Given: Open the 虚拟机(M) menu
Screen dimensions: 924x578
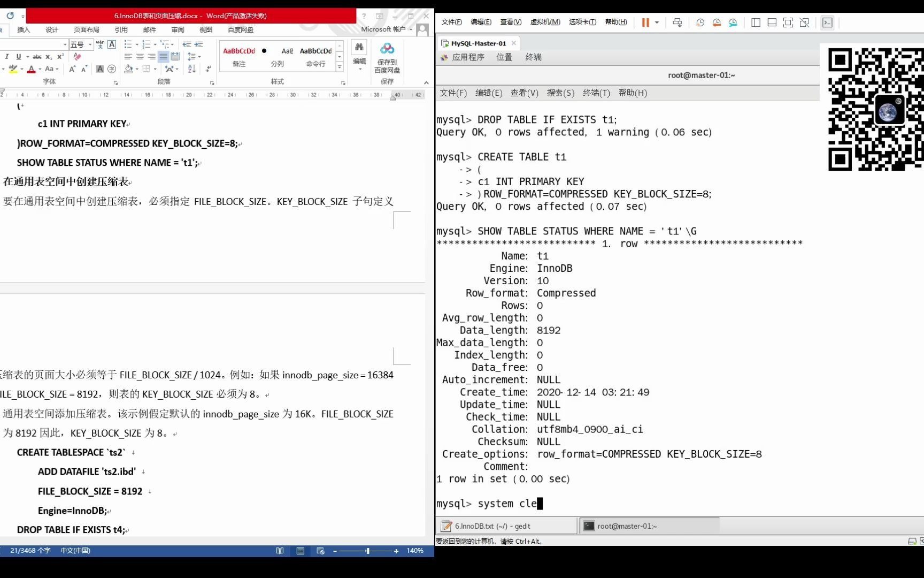Looking at the screenshot, I should pyautogui.click(x=545, y=22).
